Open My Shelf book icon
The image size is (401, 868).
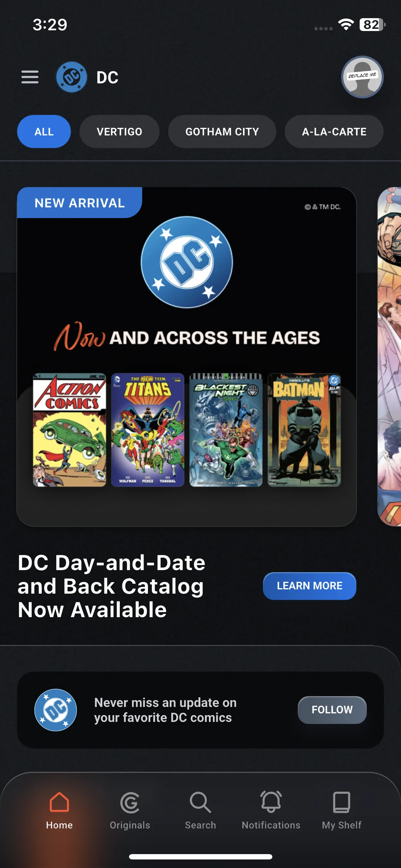tap(341, 802)
